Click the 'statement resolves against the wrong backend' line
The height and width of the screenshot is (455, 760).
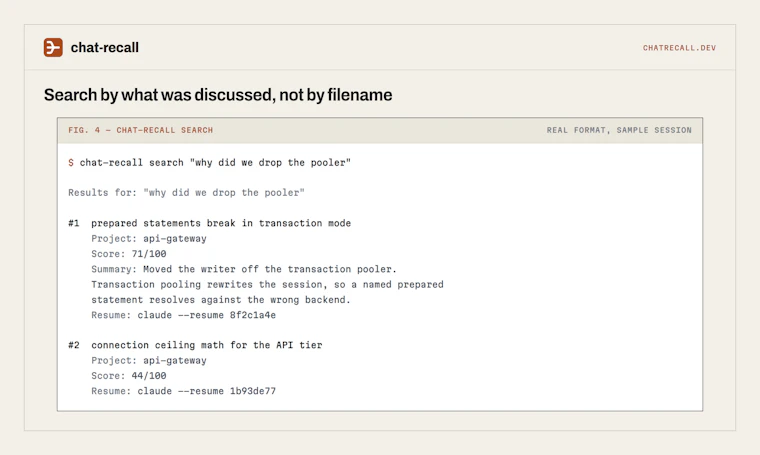(221, 299)
